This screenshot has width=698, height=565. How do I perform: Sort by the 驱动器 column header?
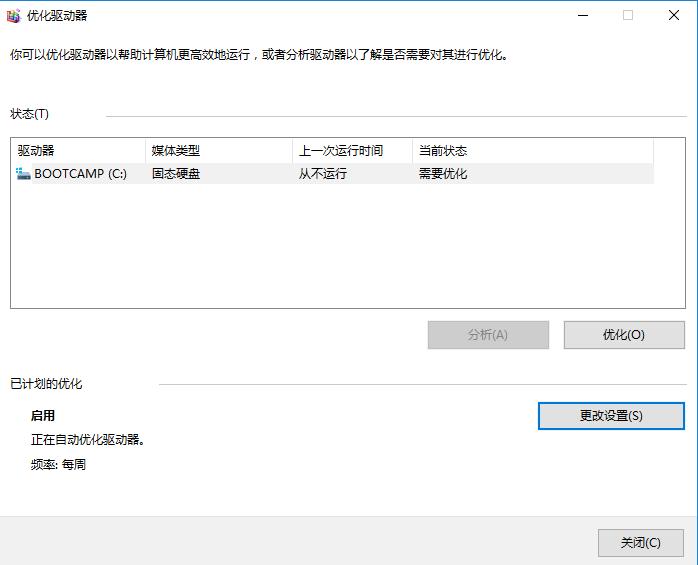coord(78,150)
